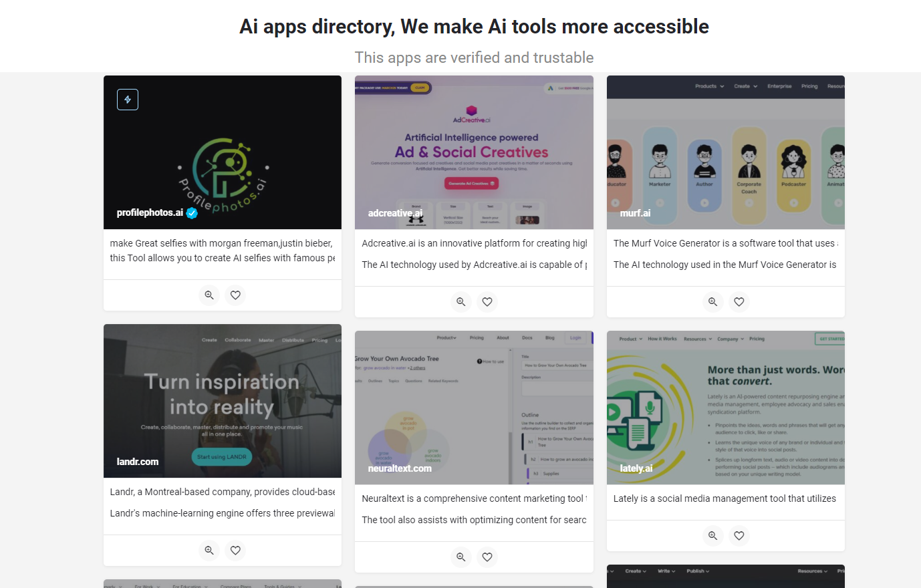
Task: Click the AdCreative Ad & Social Creatives preview image
Action: tap(474, 152)
